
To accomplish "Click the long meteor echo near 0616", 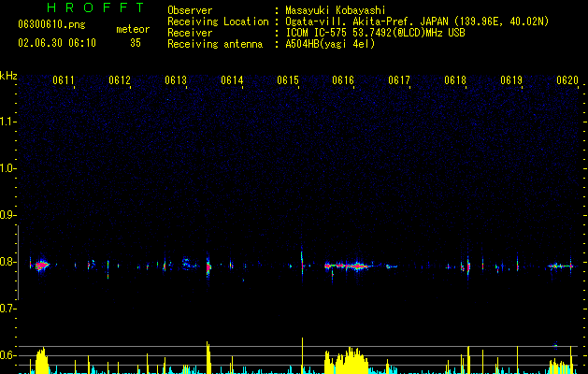I will 349,266.
